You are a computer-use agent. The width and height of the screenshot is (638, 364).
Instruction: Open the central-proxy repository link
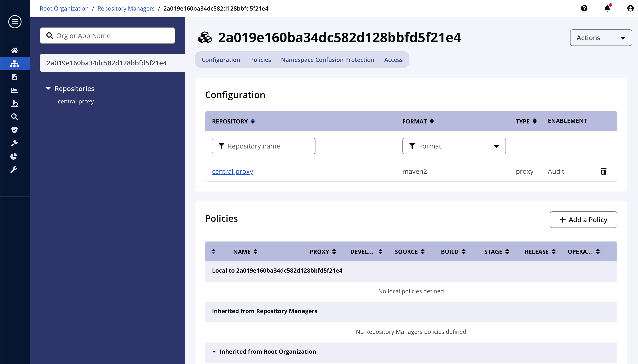(232, 171)
